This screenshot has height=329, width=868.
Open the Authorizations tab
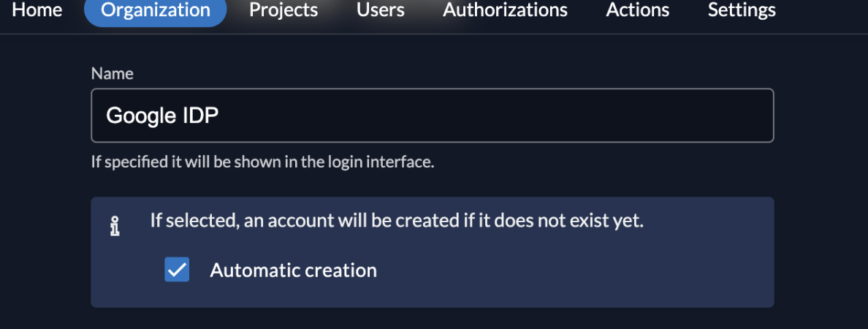click(x=505, y=10)
